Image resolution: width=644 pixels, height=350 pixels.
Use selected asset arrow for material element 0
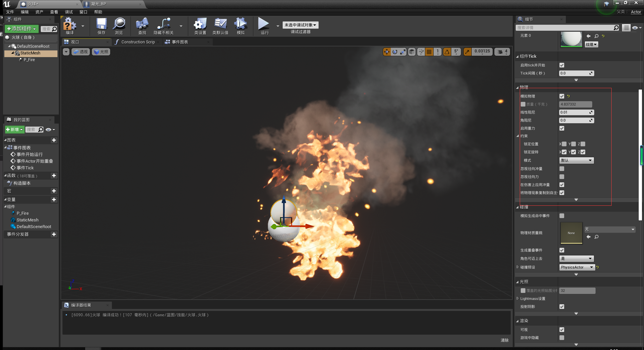click(589, 36)
